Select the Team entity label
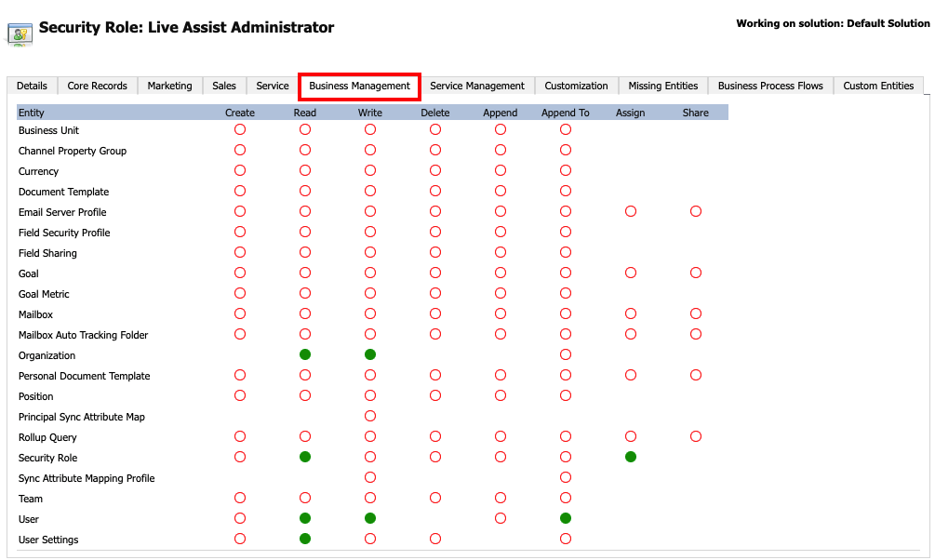This screenshot has height=560, width=935. coord(31,500)
